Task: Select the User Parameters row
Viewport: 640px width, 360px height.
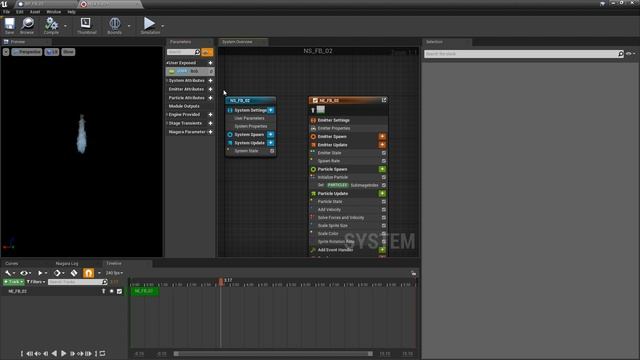Action: pos(251,118)
